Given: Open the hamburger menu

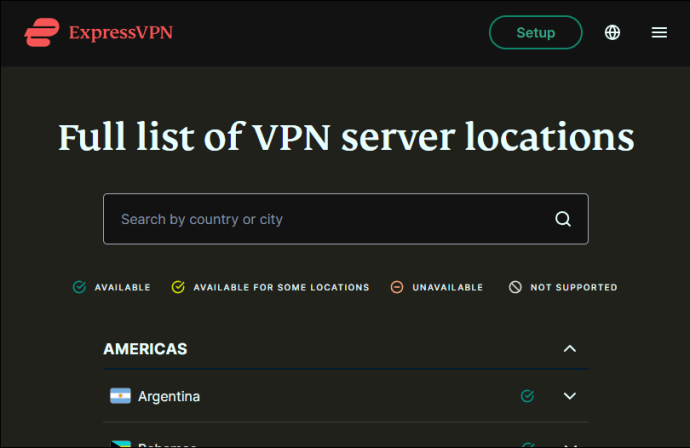Looking at the screenshot, I should click(659, 32).
